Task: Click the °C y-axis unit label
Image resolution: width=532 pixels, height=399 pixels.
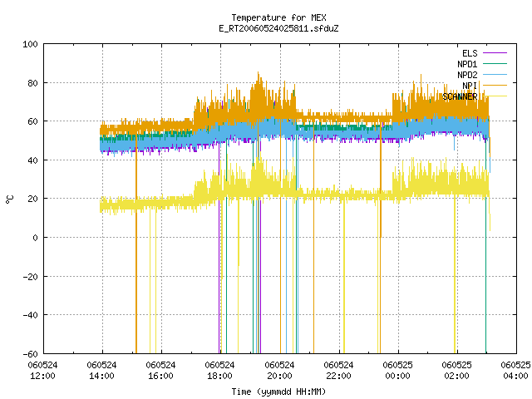Action: click(x=9, y=199)
